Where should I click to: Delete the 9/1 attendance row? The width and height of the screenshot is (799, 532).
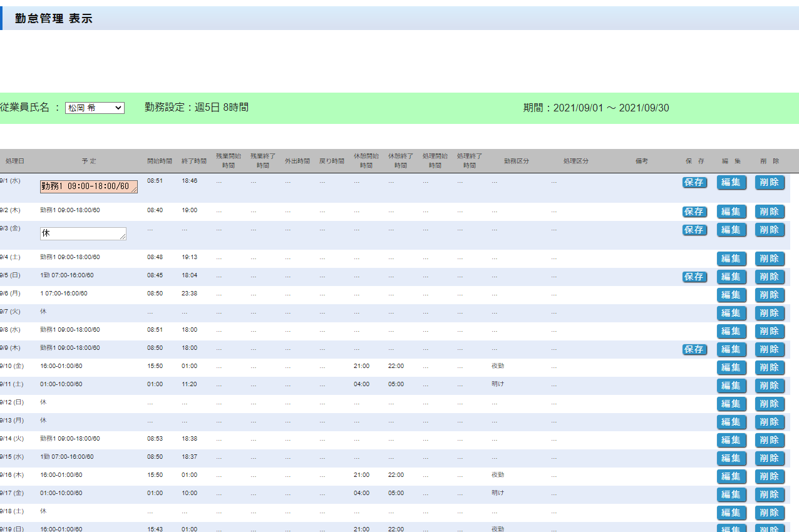[x=770, y=182]
